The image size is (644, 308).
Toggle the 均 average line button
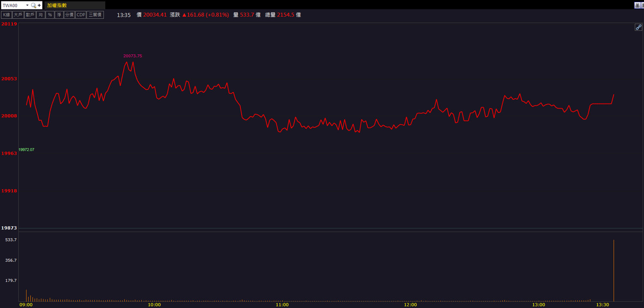coord(41,15)
